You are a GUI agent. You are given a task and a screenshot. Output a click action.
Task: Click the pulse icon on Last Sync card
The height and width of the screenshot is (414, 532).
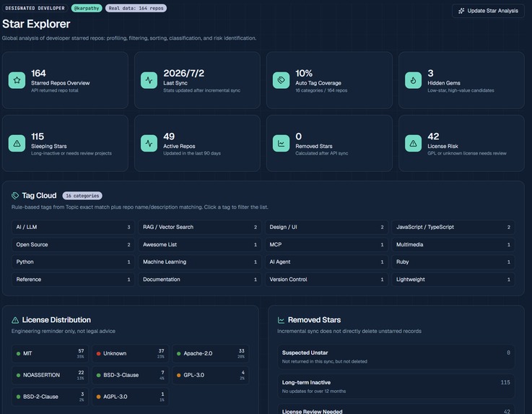tap(149, 80)
